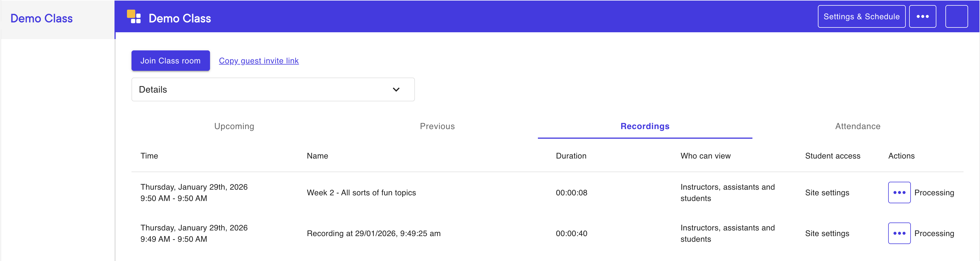Open actions menu for 9:49:25 am recording
The height and width of the screenshot is (261, 980).
899,233
